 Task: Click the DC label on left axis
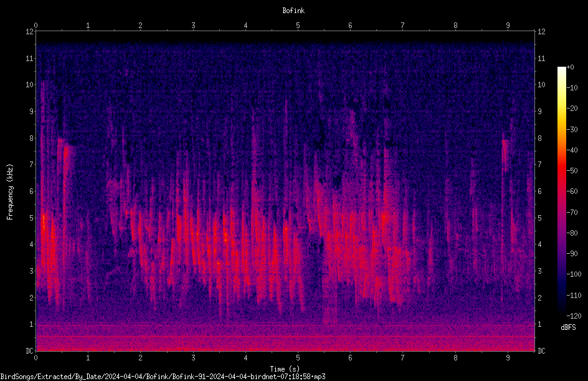tap(30, 350)
